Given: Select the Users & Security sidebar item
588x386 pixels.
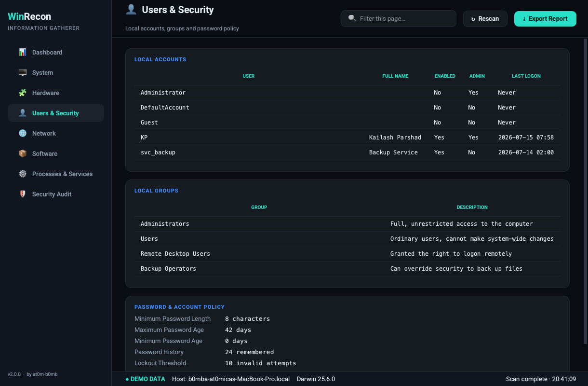Looking at the screenshot, I should pyautogui.click(x=56, y=113).
